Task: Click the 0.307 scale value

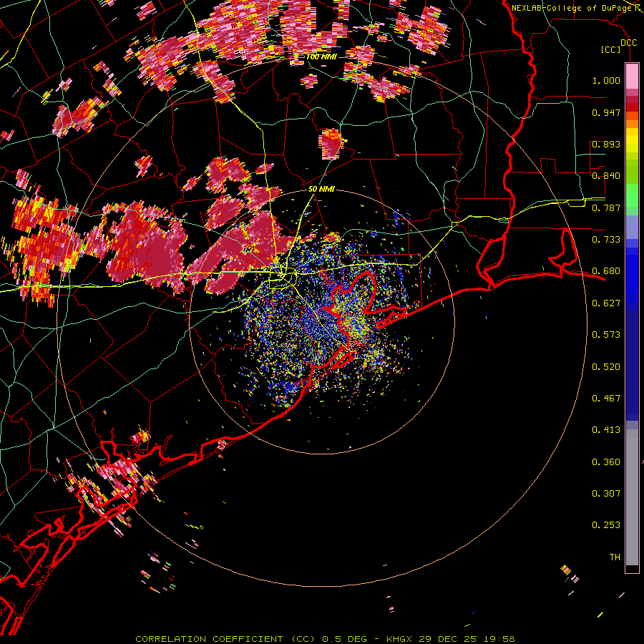Action: click(x=606, y=494)
